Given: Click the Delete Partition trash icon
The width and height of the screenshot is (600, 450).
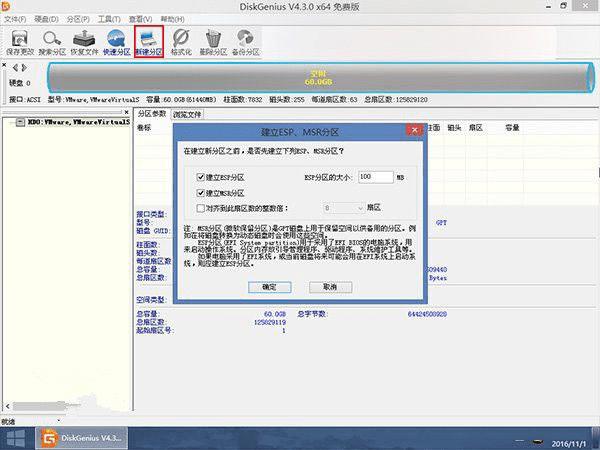Looking at the screenshot, I should (213, 42).
